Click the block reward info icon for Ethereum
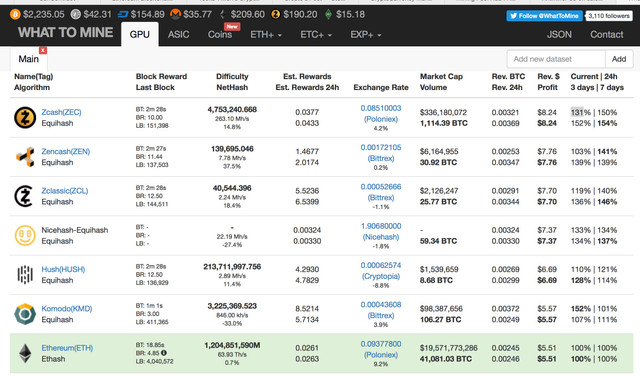This screenshot has height=376, width=640. [x=164, y=353]
